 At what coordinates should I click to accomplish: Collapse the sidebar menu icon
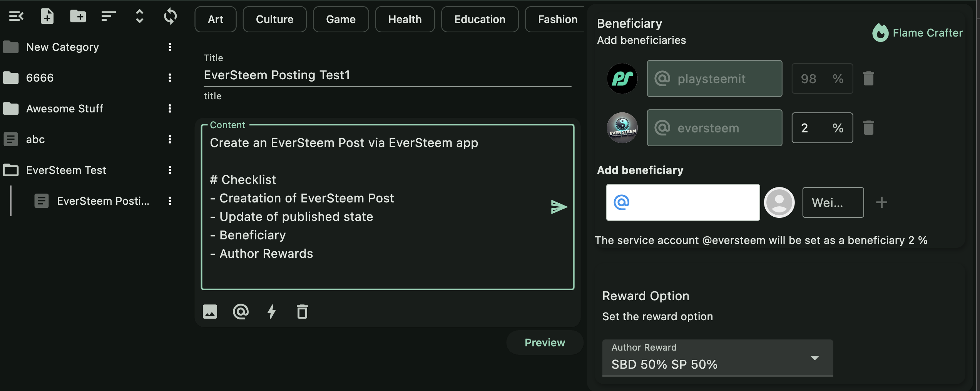[x=16, y=16]
